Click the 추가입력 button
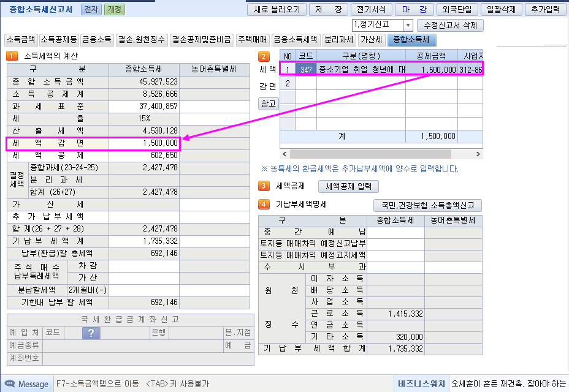 coord(546,9)
